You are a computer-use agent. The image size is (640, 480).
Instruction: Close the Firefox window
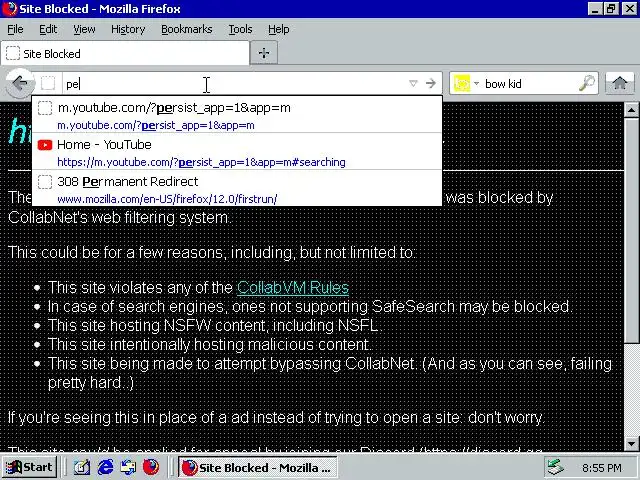tap(630, 9)
